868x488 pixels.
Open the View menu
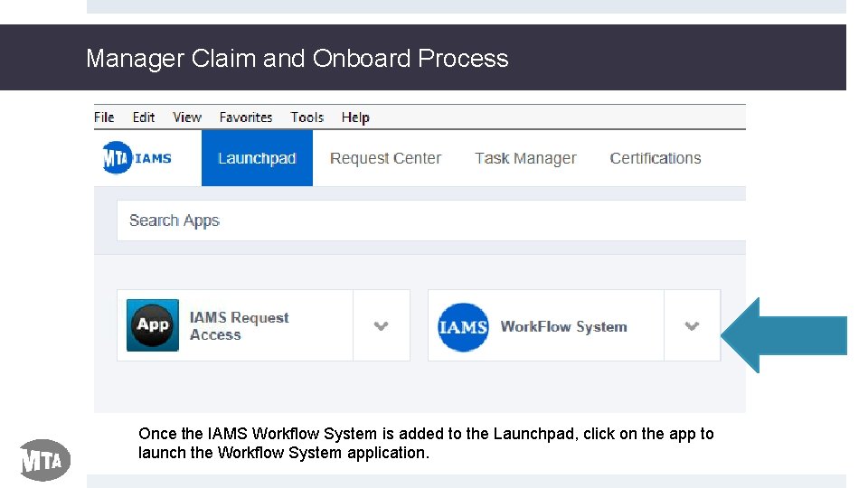click(187, 117)
